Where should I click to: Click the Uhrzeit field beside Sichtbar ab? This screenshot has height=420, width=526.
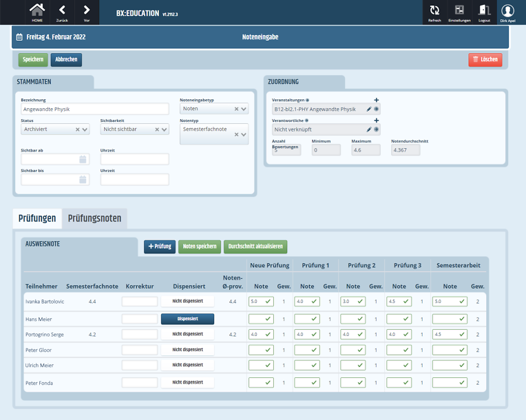point(134,159)
